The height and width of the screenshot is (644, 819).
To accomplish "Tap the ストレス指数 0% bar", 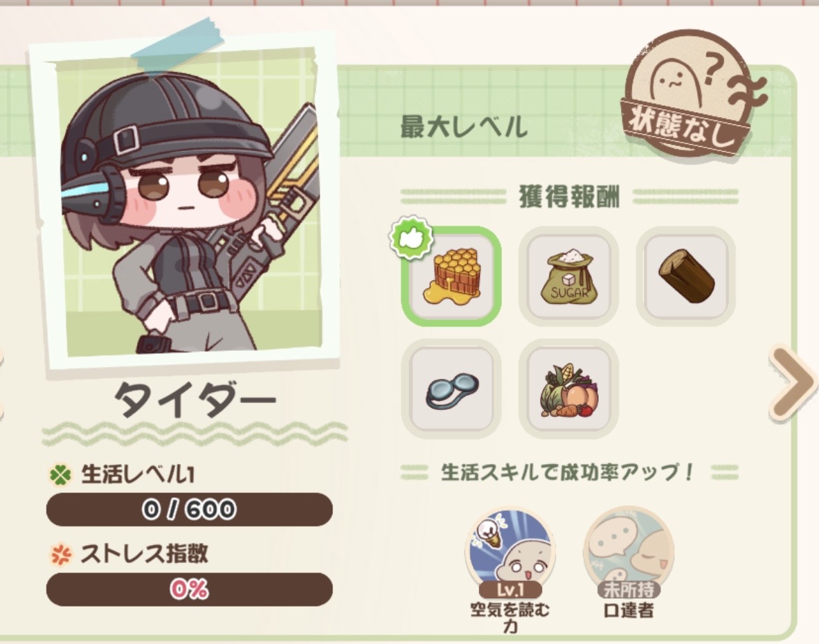I will [x=189, y=589].
